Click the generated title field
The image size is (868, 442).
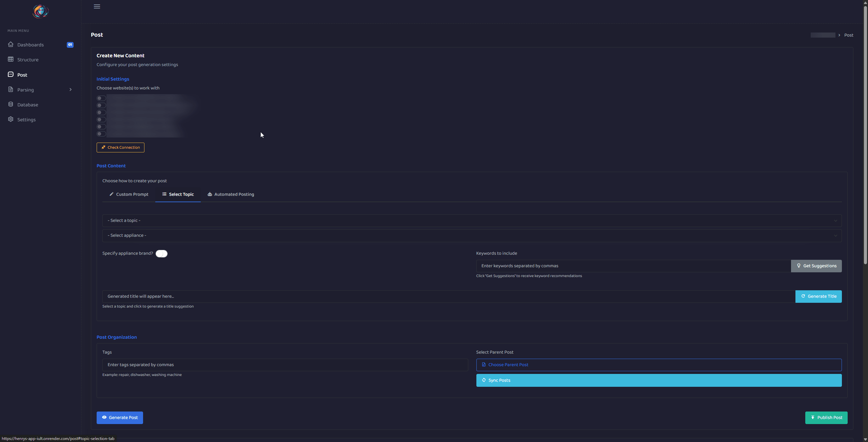[449, 296]
